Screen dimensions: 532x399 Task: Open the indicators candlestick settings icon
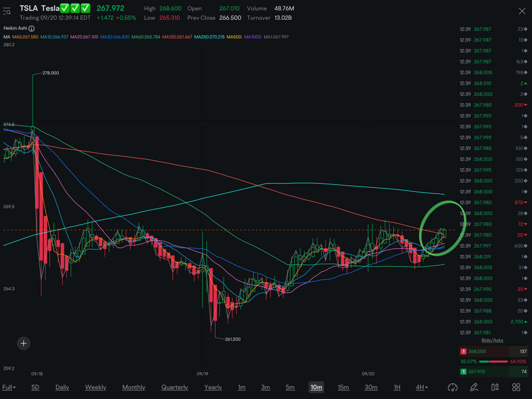[x=495, y=387]
